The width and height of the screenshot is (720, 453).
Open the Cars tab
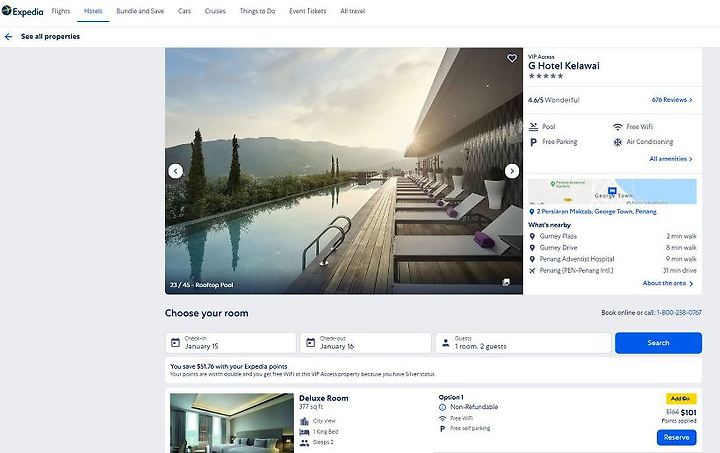pos(184,11)
